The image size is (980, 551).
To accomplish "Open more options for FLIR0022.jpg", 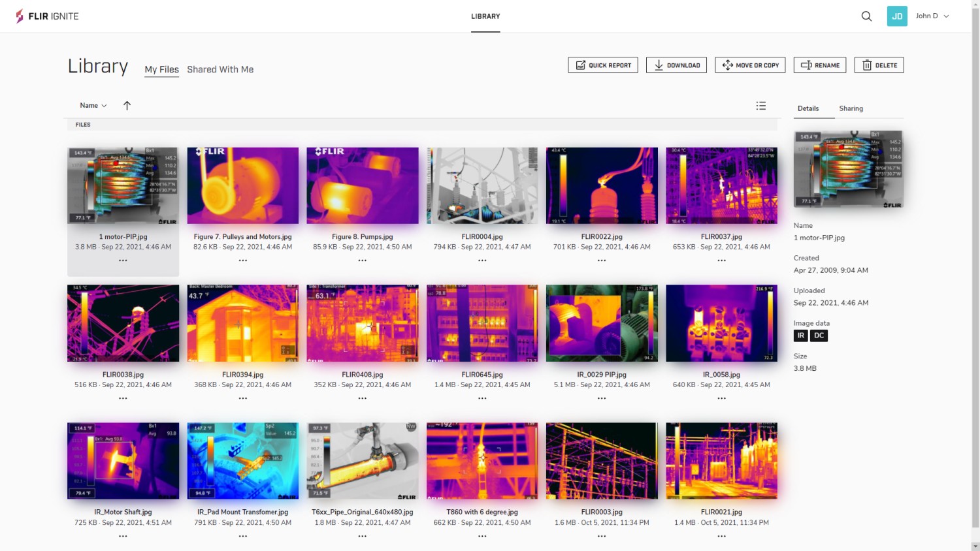I will (x=602, y=260).
